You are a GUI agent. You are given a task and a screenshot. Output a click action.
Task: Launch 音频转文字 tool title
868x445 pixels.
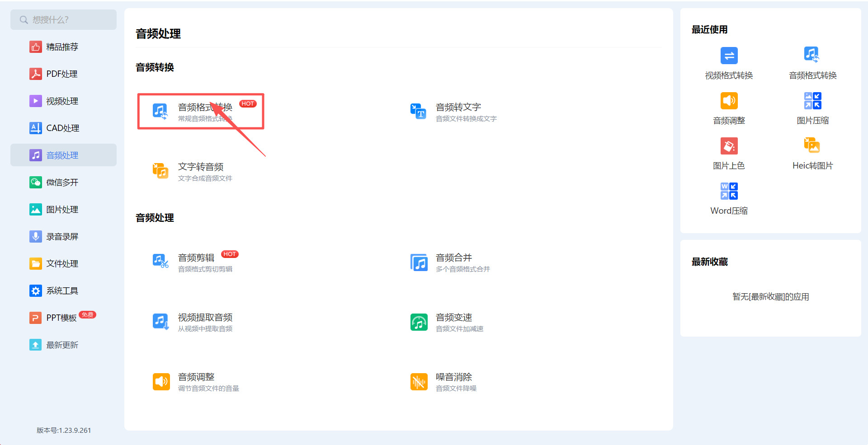point(458,107)
